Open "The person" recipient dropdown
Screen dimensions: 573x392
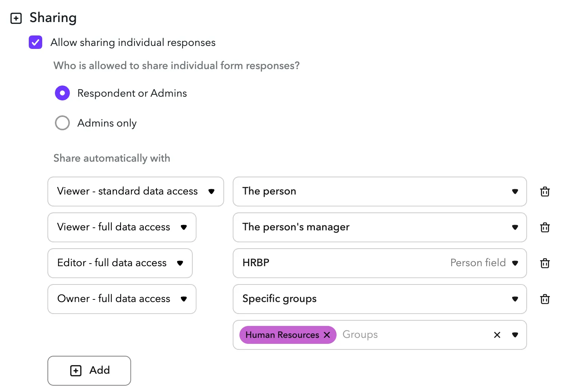[x=380, y=192]
